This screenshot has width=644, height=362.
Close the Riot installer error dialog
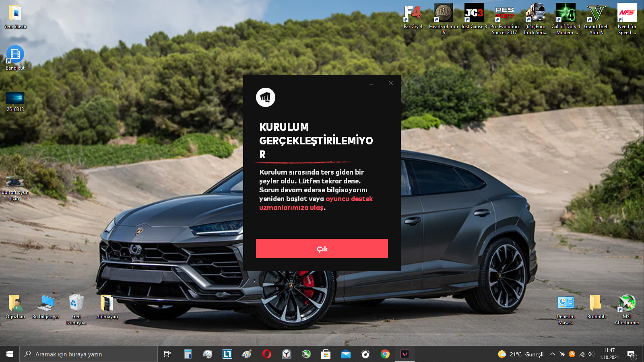point(391,83)
